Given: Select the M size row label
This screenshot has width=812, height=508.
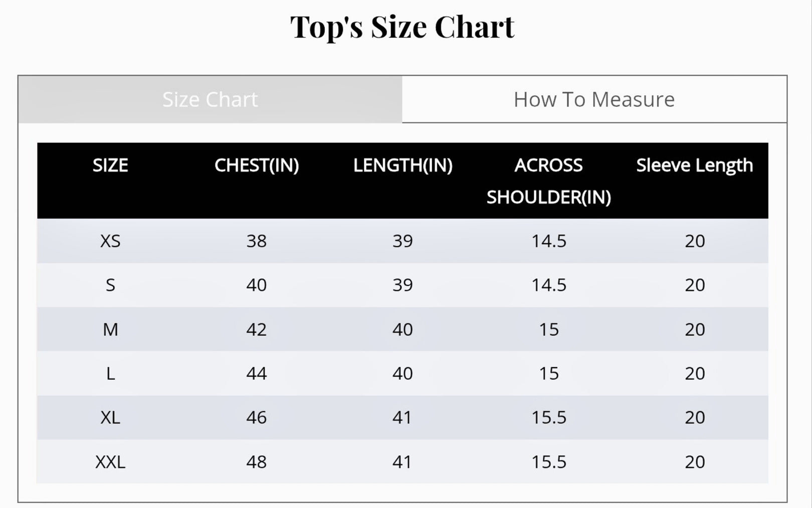Looking at the screenshot, I should [x=110, y=329].
